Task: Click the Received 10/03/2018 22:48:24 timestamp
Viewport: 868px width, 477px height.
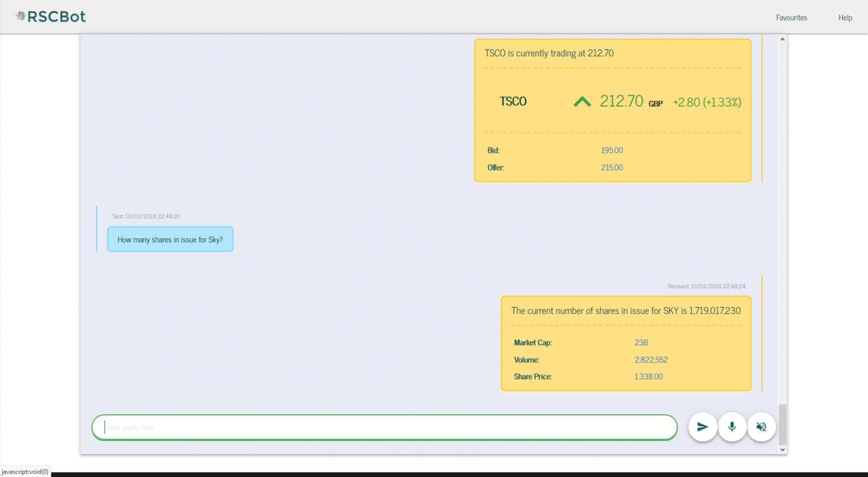Action: 707,286
